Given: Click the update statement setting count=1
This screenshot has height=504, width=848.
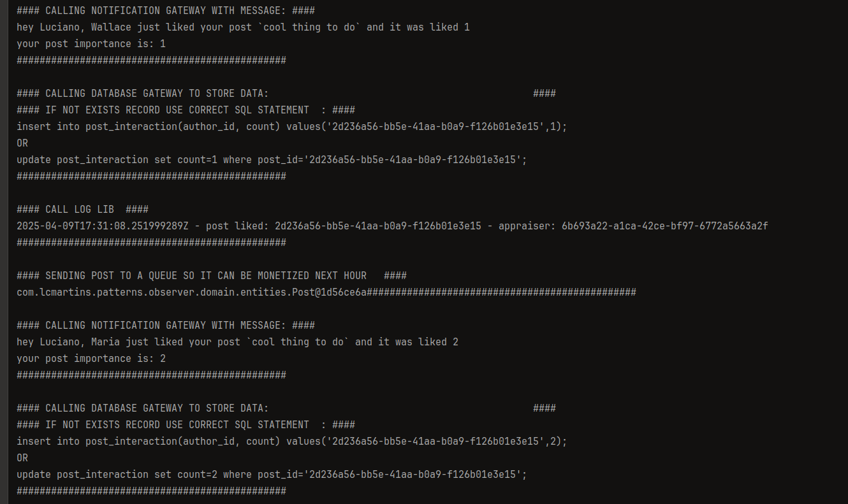Looking at the screenshot, I should point(272,160).
